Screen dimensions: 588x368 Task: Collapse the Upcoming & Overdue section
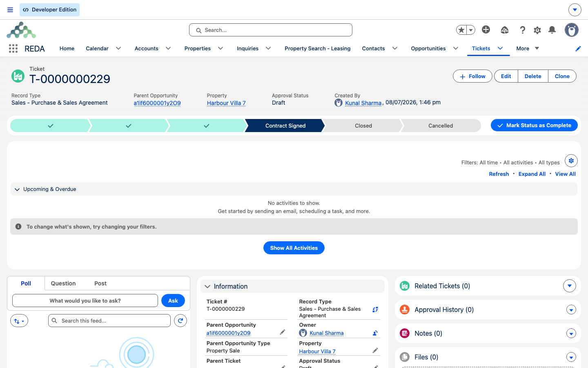click(17, 189)
